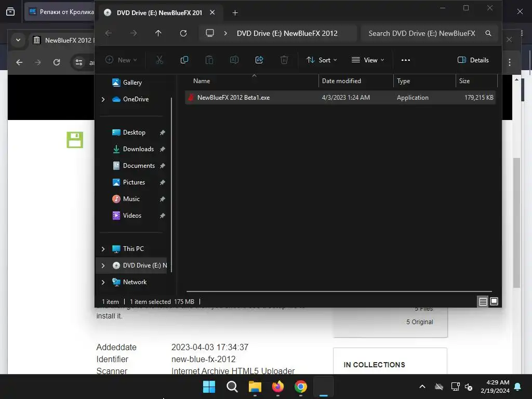Toggle the Details pane button
Viewport: 532px width, 399px height.
click(x=473, y=60)
